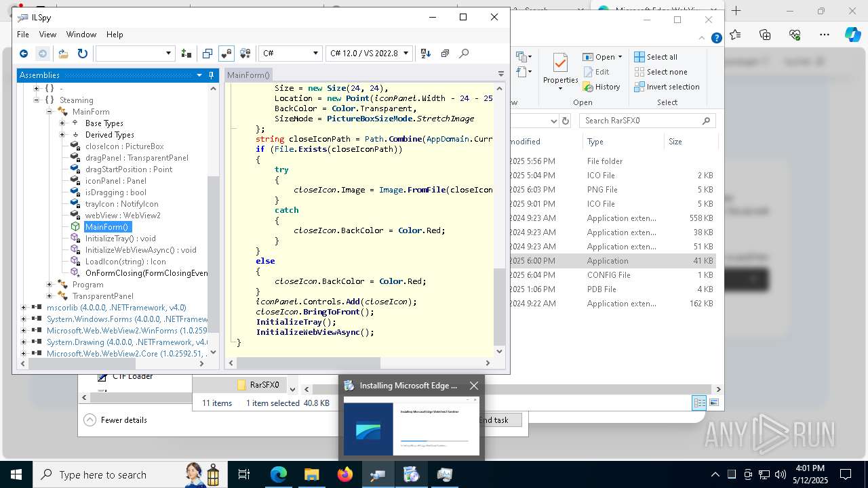Click Select all in Explorer ribbon
Viewport: 868px width, 488px height.
pyautogui.click(x=656, y=57)
